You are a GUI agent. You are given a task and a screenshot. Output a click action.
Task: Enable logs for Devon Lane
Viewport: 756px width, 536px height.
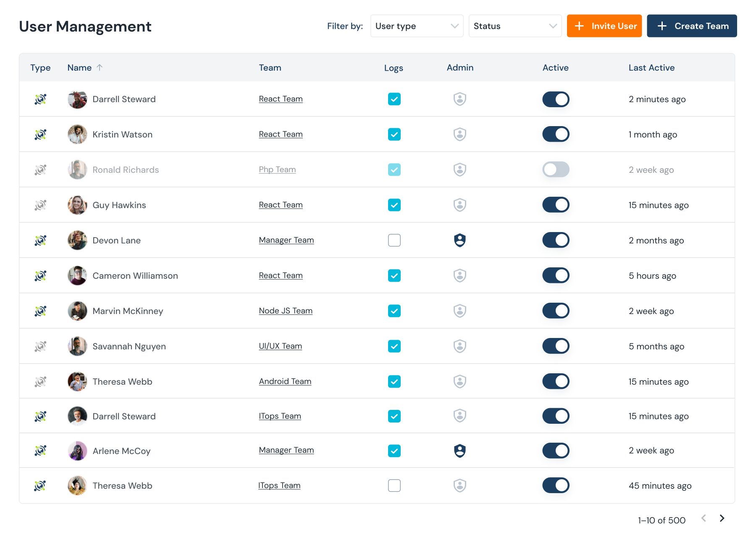pos(394,240)
